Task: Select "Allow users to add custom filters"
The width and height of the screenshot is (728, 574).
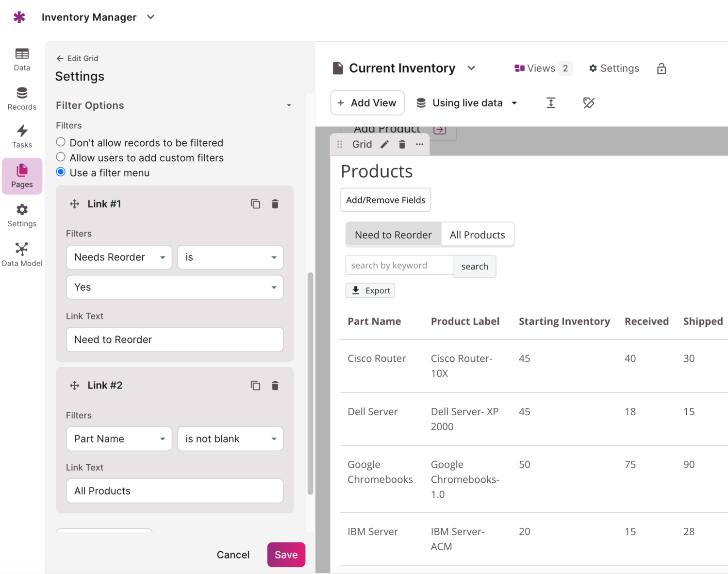Action: [61, 157]
